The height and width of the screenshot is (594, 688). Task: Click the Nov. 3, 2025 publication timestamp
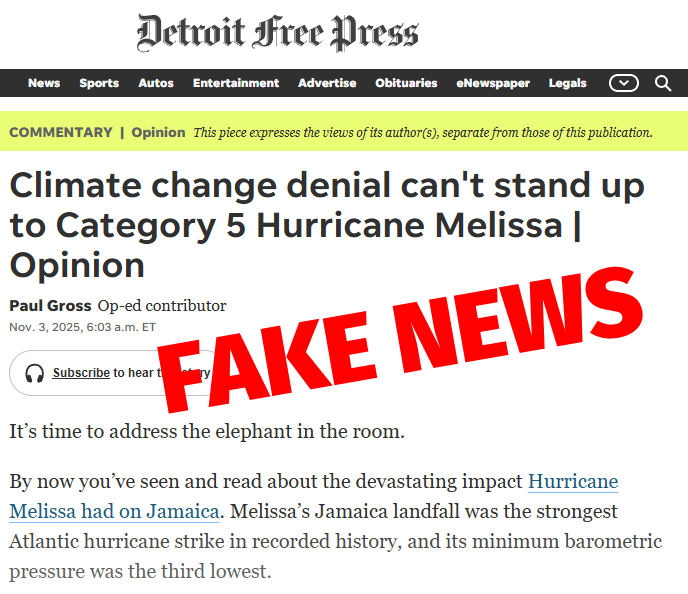coord(83,327)
